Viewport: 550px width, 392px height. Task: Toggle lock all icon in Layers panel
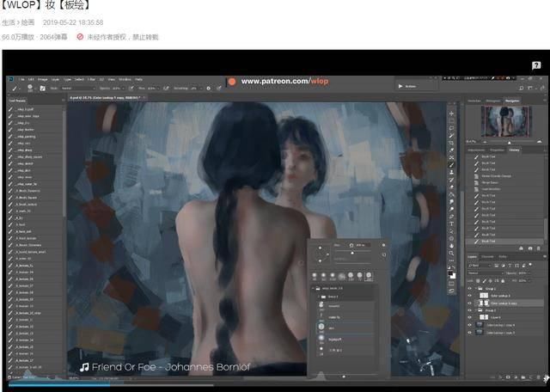click(503, 281)
